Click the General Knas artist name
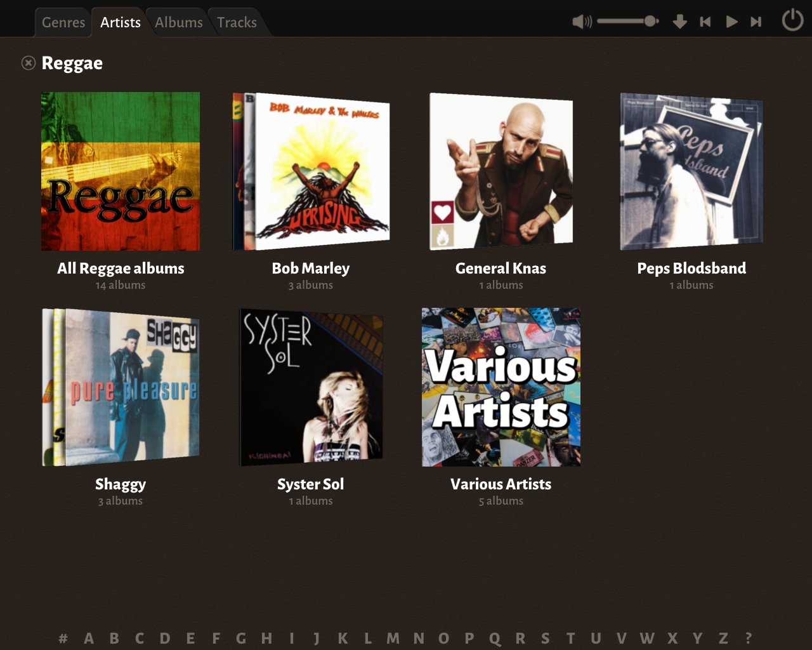This screenshot has height=650, width=812. [x=501, y=269]
